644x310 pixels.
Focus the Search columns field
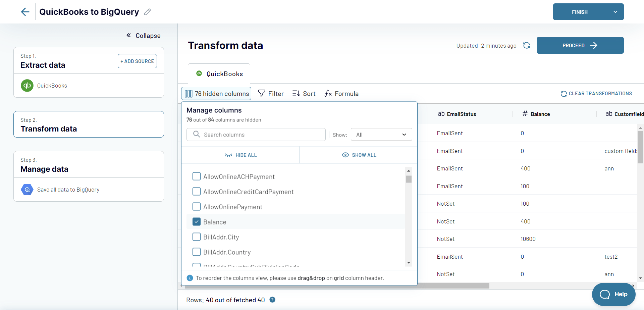256,135
